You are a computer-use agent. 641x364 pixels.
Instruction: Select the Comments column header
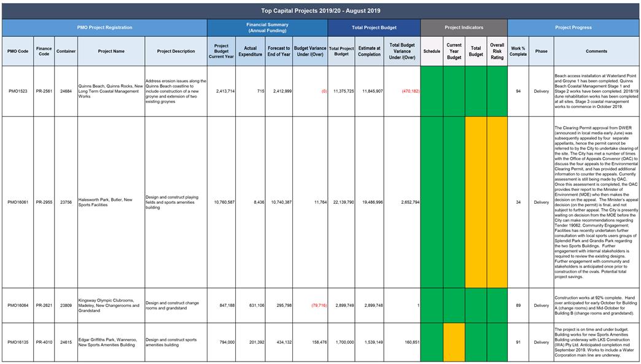click(596, 51)
